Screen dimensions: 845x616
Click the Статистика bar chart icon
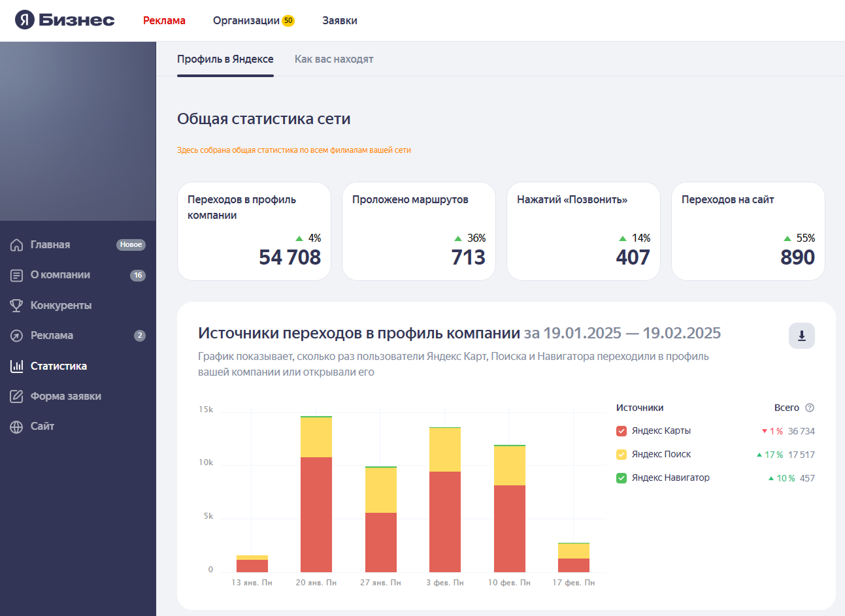[x=17, y=366]
